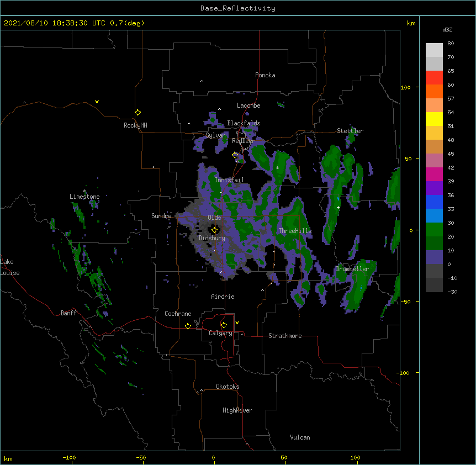Click the Limestone label
This screenshot has height=465, width=476.
[84, 197]
